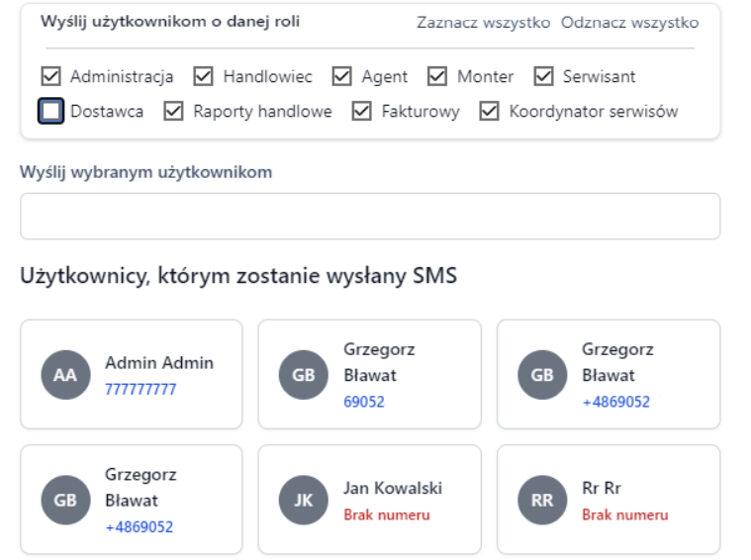This screenshot has height=560, width=751.
Task: Uncheck the Monter role checkbox
Action: pyautogui.click(x=438, y=76)
